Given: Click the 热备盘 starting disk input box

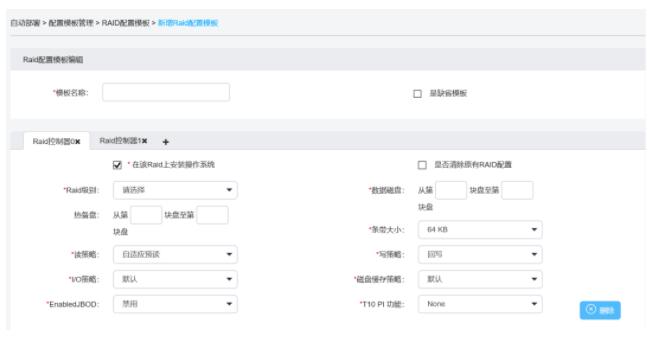Looking at the screenshot, I should click(146, 215).
